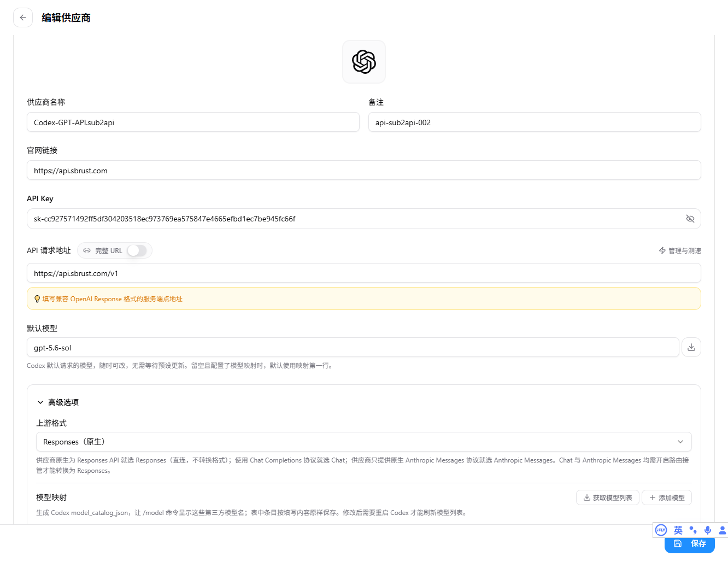The width and height of the screenshot is (728, 562).
Task: Click the 上游格式 label
Action: [x=51, y=423]
